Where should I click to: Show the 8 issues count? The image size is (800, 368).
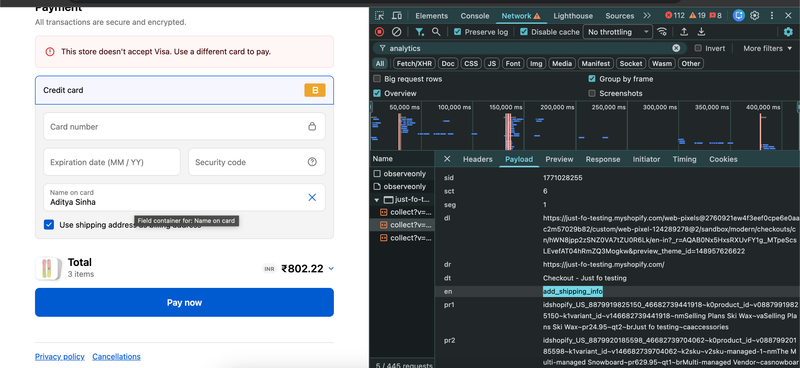click(x=716, y=15)
